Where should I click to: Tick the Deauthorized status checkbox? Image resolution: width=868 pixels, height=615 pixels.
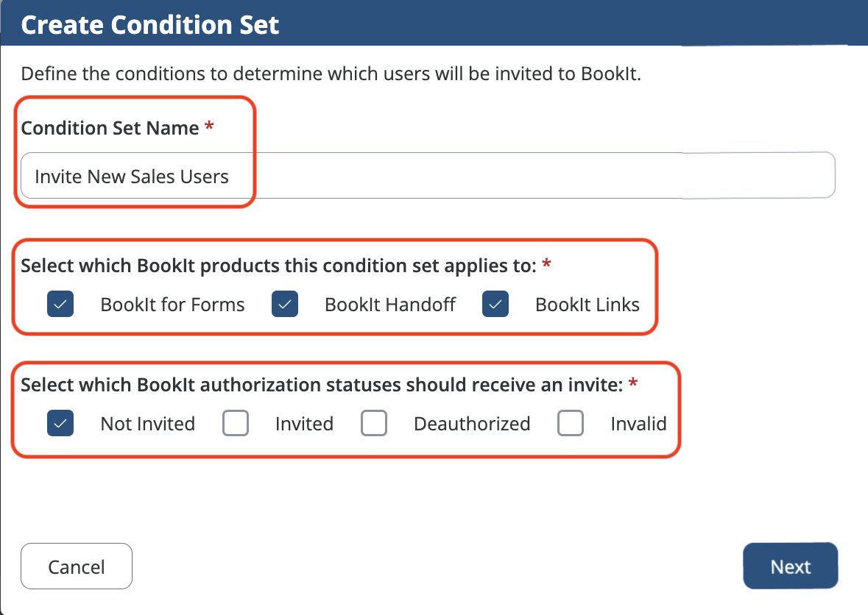pos(374,424)
